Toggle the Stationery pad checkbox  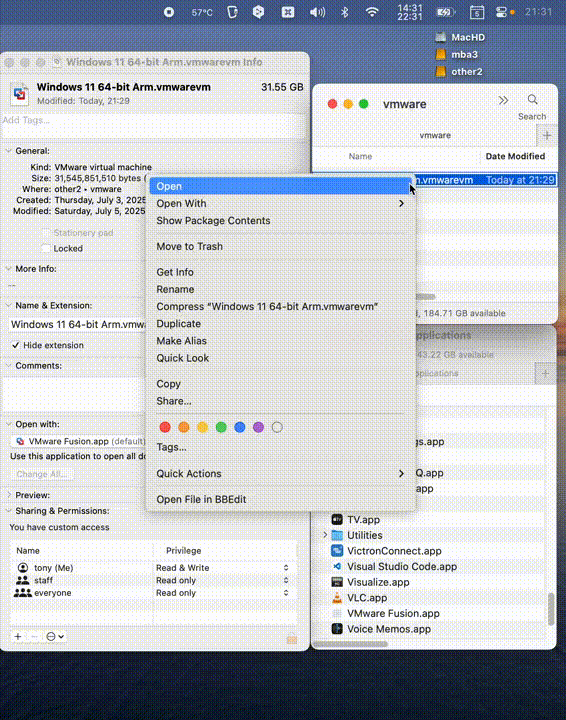(46, 233)
